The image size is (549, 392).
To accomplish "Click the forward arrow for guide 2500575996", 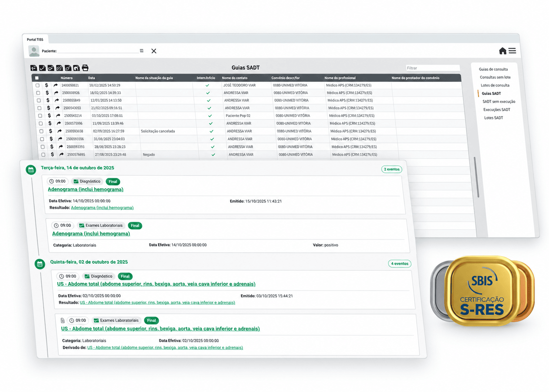I will 59,124.
